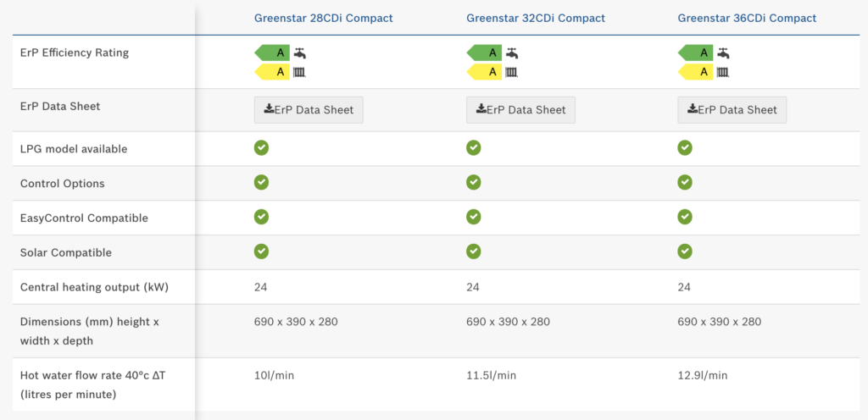Viewport: 868px width, 420px height.
Task: Open the Greenstar 32CDi Compact link
Action: point(536,19)
